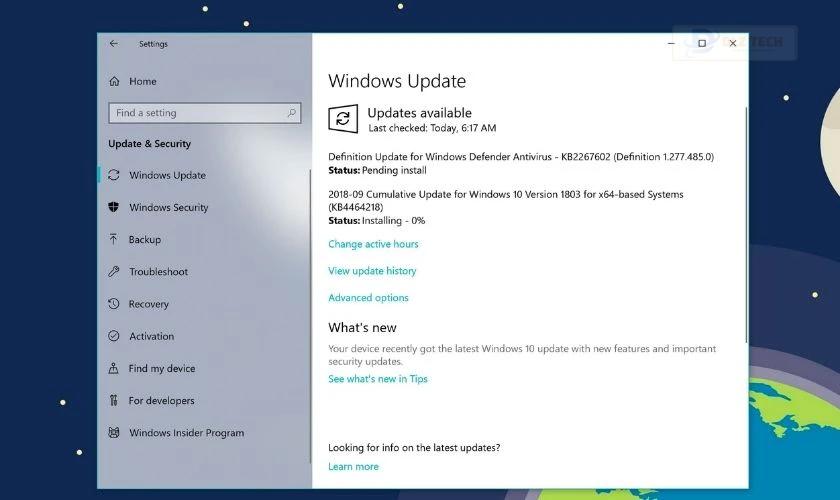Viewport: 840px width, 500px height.
Task: Open Change active hours link
Action: pos(373,244)
